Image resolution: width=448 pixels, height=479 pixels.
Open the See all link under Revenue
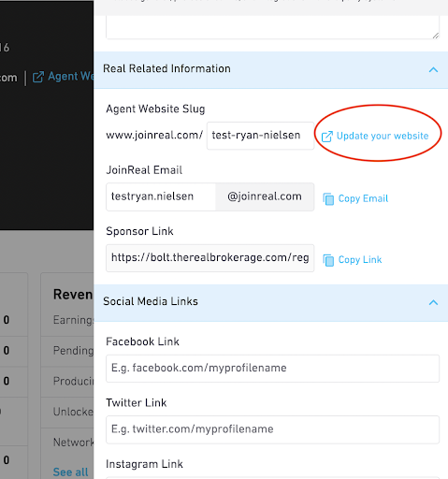(71, 472)
